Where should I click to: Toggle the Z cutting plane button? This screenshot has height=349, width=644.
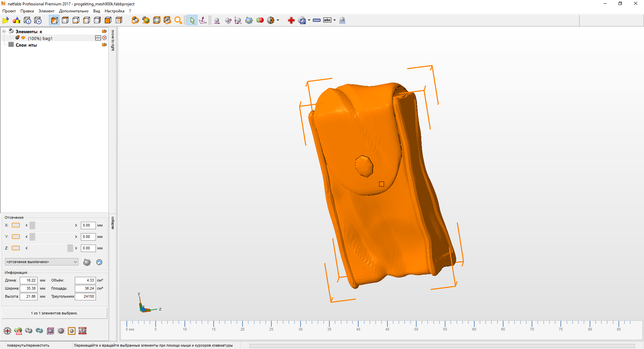click(16, 248)
